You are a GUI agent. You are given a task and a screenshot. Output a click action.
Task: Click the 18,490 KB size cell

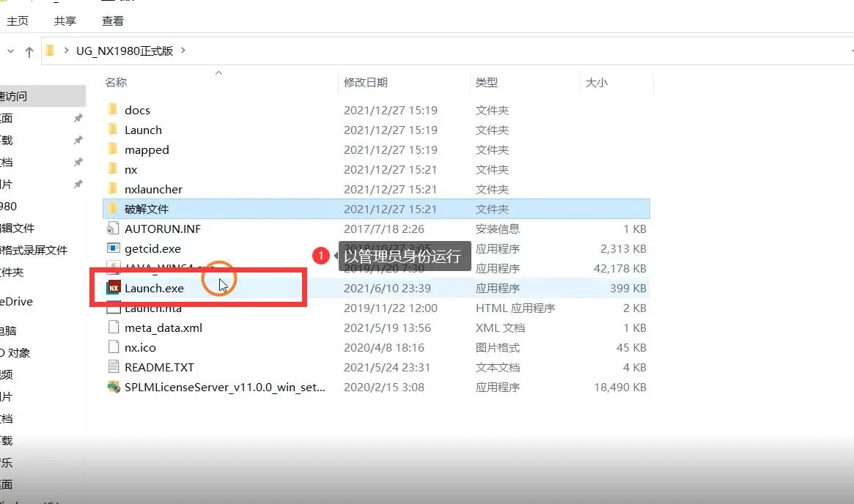620,387
